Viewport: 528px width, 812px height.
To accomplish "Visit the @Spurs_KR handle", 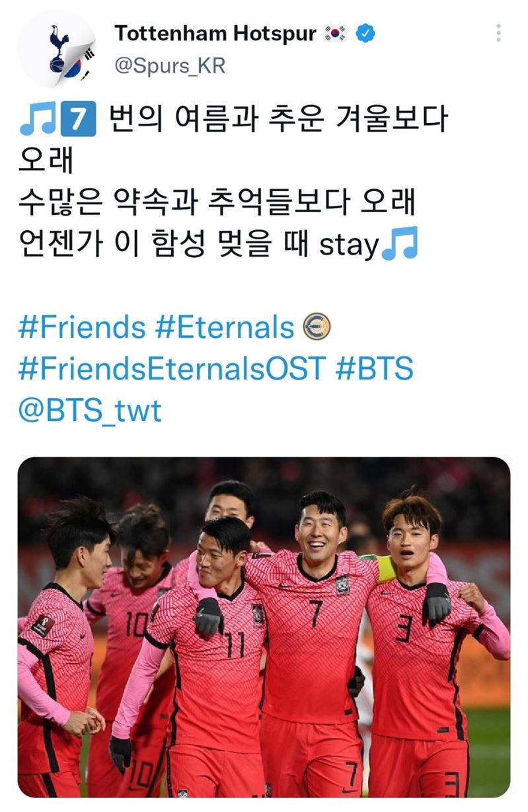I will [170, 66].
